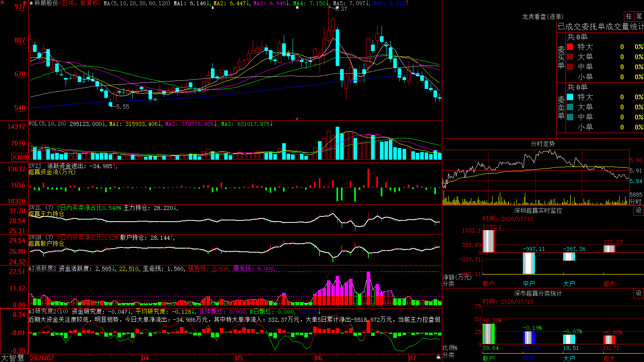Click the AI活跃度2 indicator name
The image size is (644, 362).
coord(42,268)
